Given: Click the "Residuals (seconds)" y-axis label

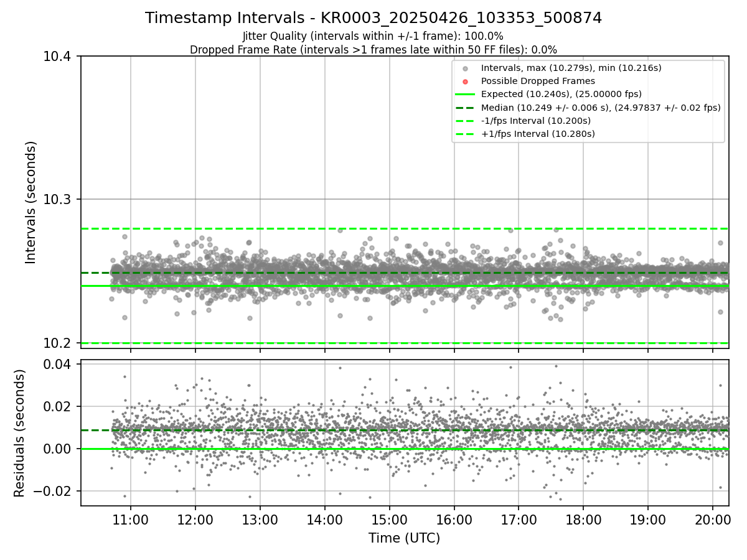Looking at the screenshot, I should [x=19, y=433].
